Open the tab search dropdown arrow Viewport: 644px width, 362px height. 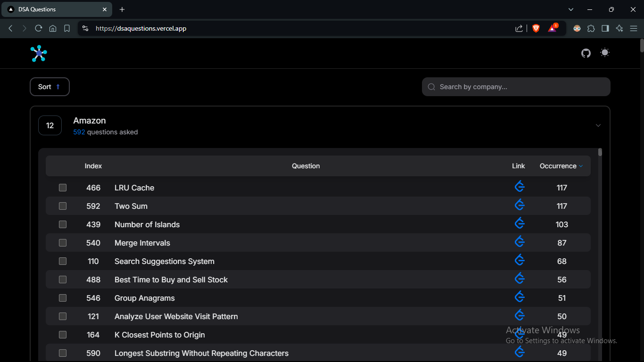[x=571, y=9]
